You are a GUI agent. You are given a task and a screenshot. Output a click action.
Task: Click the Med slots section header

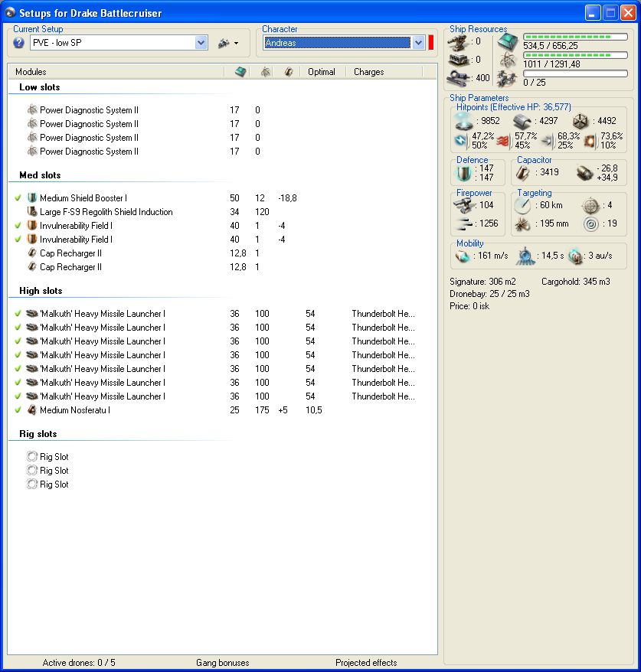point(40,175)
